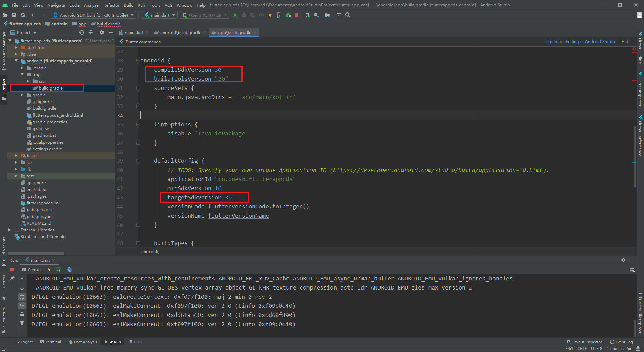Open Dart DevTools from Run console
This screenshot has height=352, width=644.
pos(69,269)
